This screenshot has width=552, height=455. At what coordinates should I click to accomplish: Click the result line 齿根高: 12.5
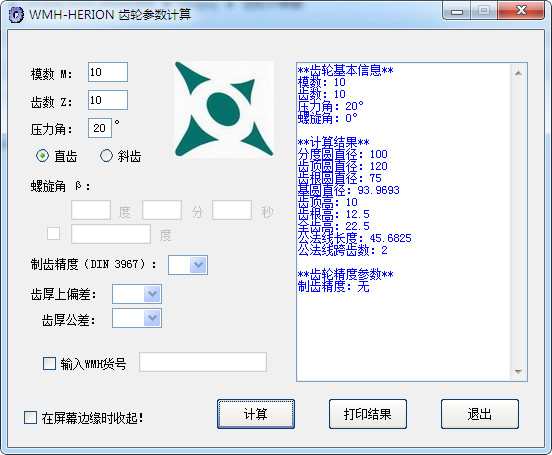tap(334, 214)
